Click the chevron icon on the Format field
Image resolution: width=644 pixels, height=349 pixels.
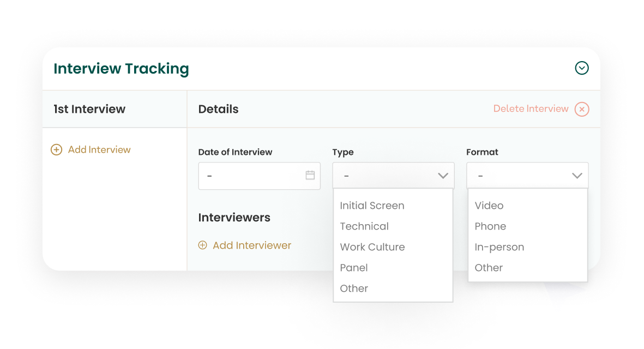tap(577, 176)
